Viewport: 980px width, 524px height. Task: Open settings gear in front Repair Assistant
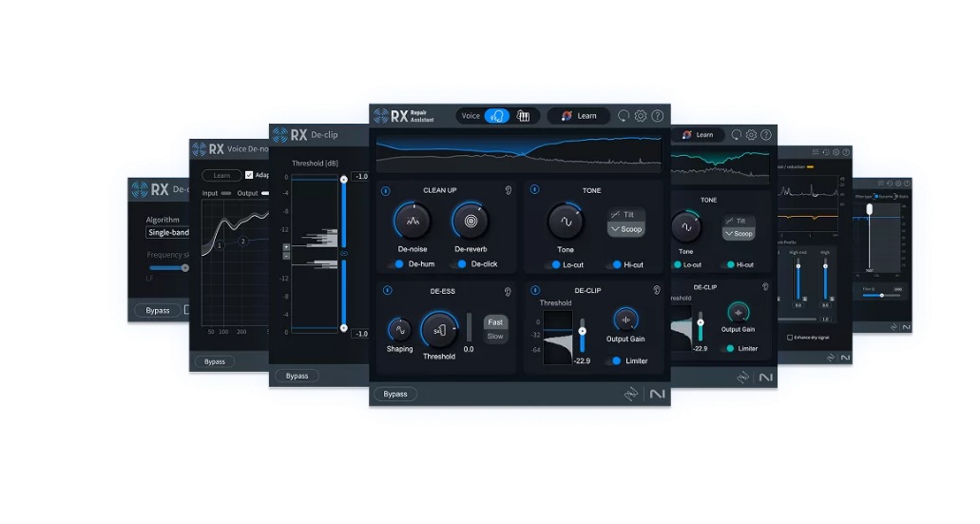(x=640, y=116)
